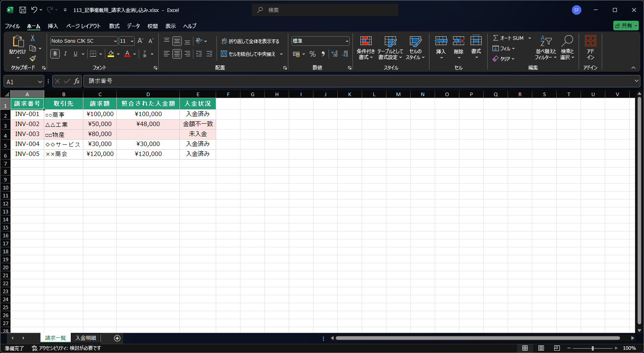Toggle align text left
Viewport: 644px width, 353px height.
click(x=167, y=54)
